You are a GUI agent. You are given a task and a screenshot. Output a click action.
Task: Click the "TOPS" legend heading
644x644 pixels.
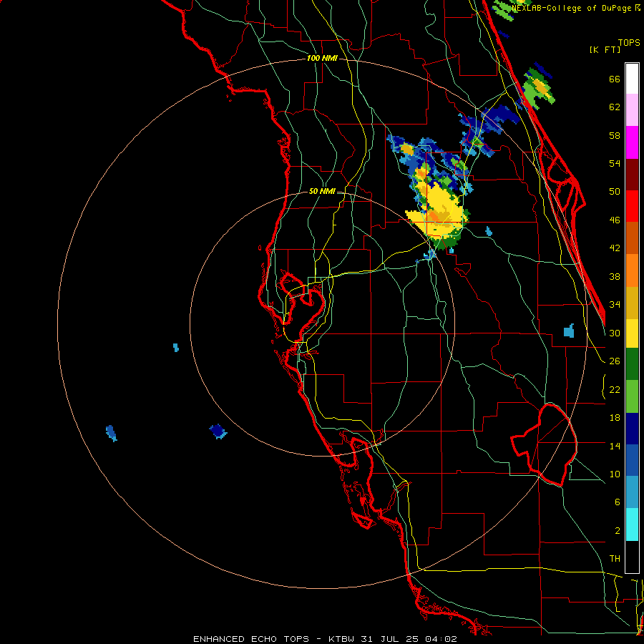tap(629, 42)
